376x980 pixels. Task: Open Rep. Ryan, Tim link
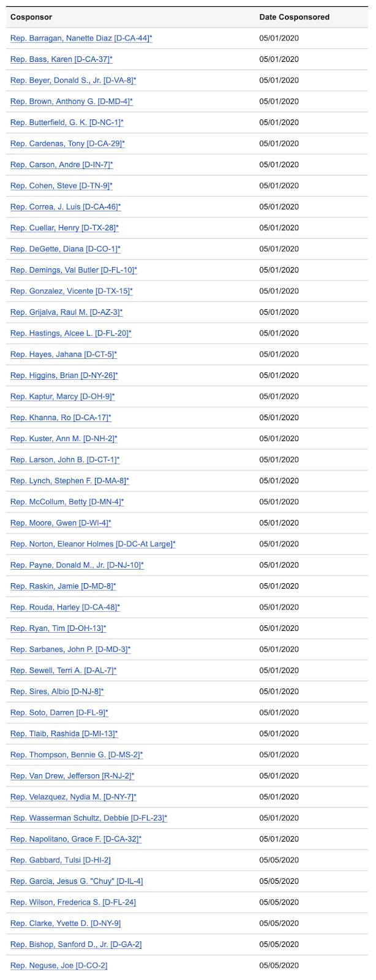(58, 628)
